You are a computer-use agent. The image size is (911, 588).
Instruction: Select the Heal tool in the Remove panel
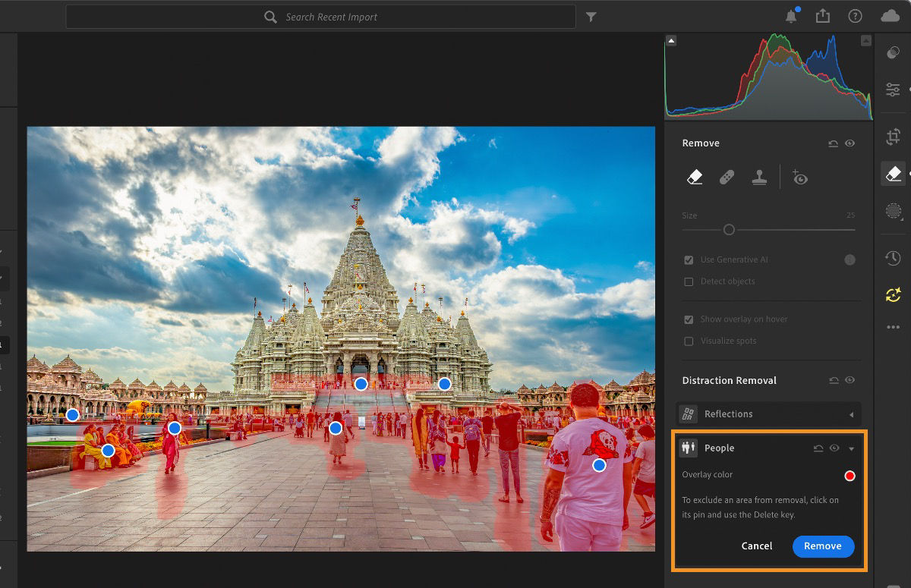pos(727,177)
